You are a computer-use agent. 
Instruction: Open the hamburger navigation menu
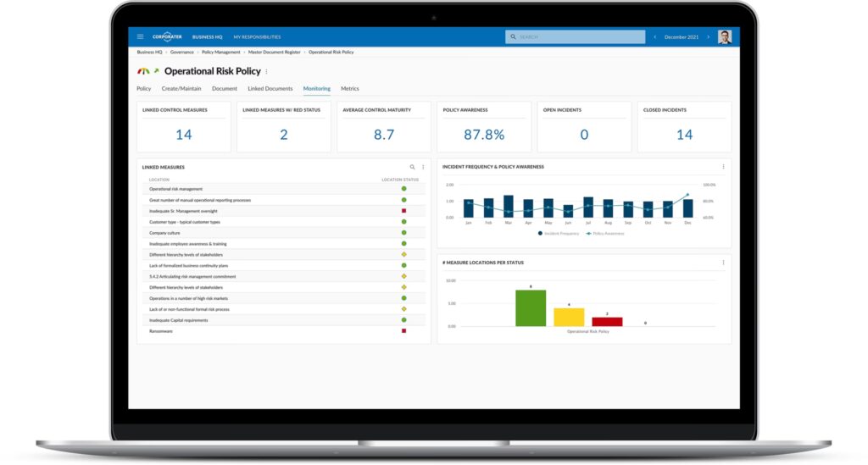pyautogui.click(x=140, y=36)
